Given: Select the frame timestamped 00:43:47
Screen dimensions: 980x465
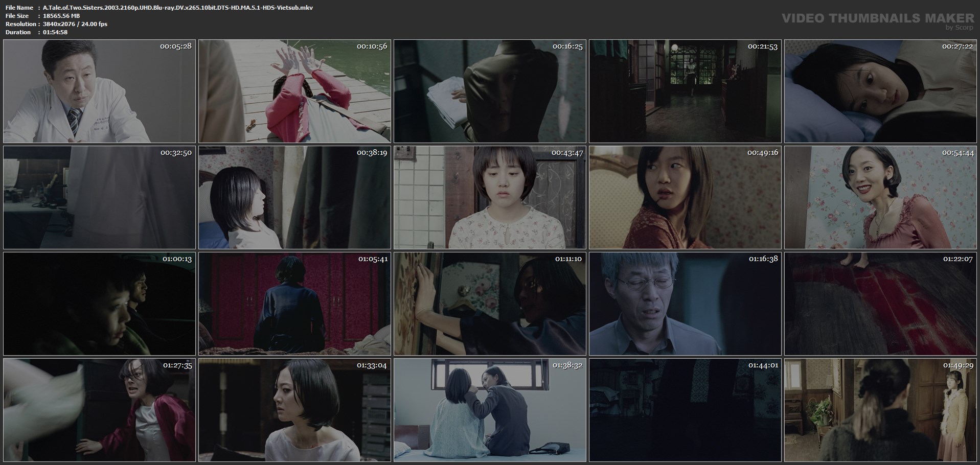Looking at the screenshot, I should click(x=490, y=197).
